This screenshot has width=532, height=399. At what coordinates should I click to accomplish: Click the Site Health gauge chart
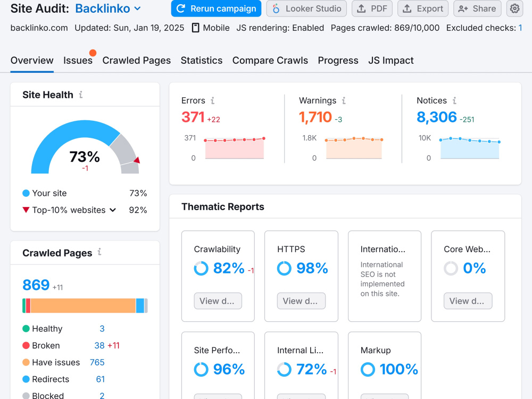pos(85,147)
